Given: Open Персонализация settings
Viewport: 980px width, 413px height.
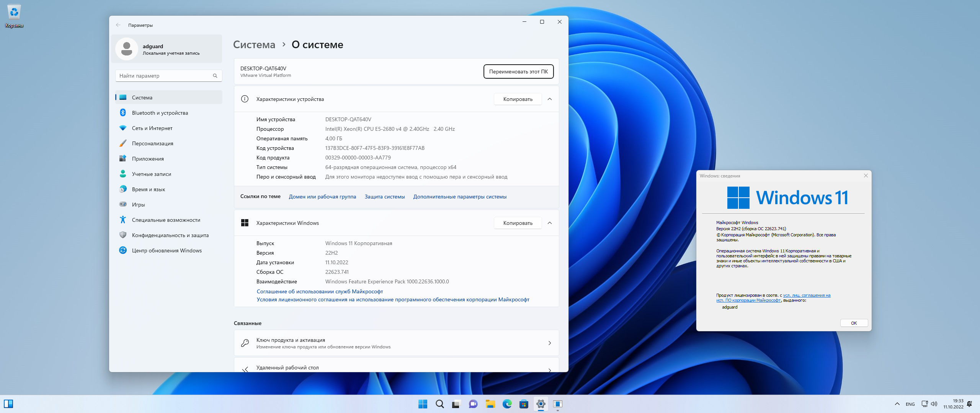Looking at the screenshot, I should (x=168, y=143).
